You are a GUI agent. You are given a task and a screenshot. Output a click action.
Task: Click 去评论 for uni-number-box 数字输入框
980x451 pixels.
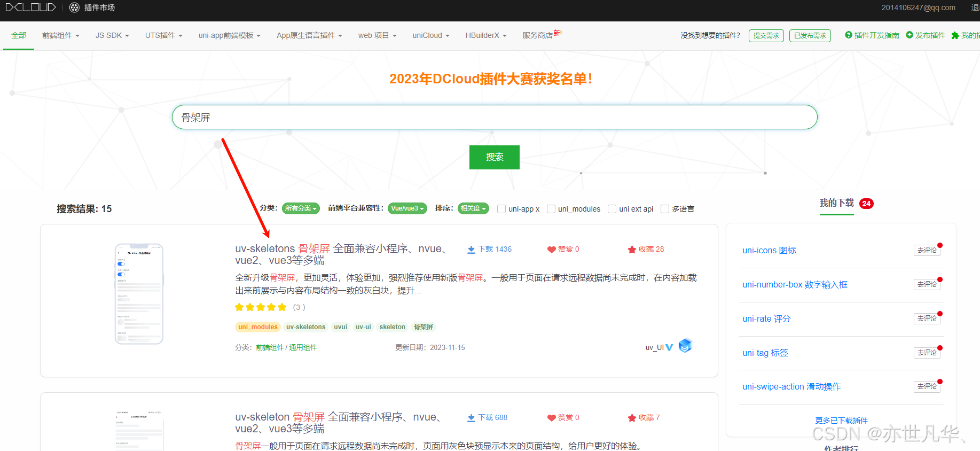[927, 284]
